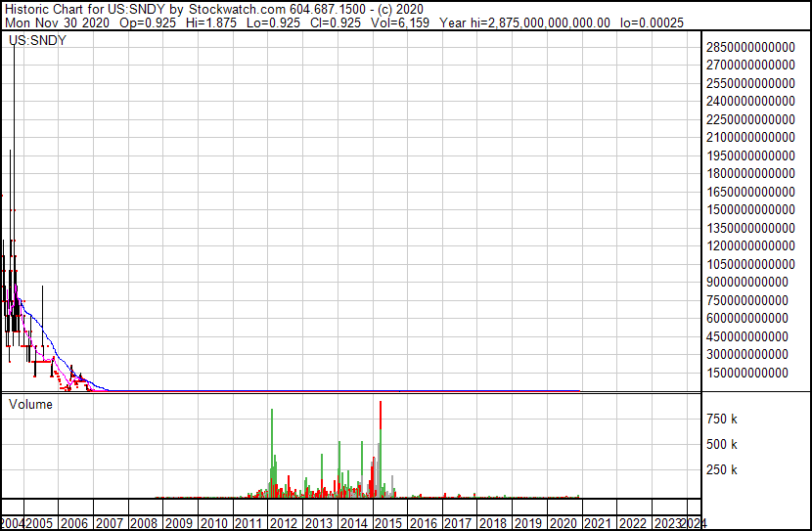Click the 2700000000000 price axis label
The image size is (812, 531).
pyautogui.click(x=750, y=65)
